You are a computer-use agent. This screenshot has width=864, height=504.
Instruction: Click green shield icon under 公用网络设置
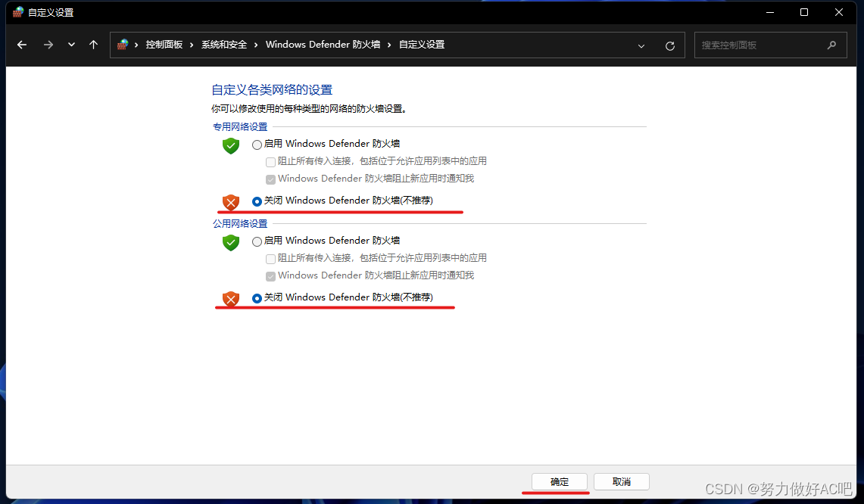click(x=231, y=243)
